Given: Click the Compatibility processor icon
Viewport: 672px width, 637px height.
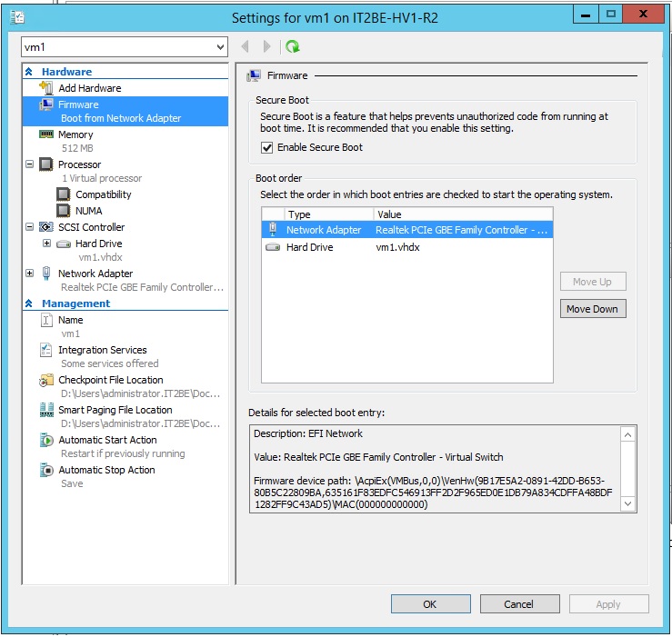Looking at the screenshot, I should 64,194.
